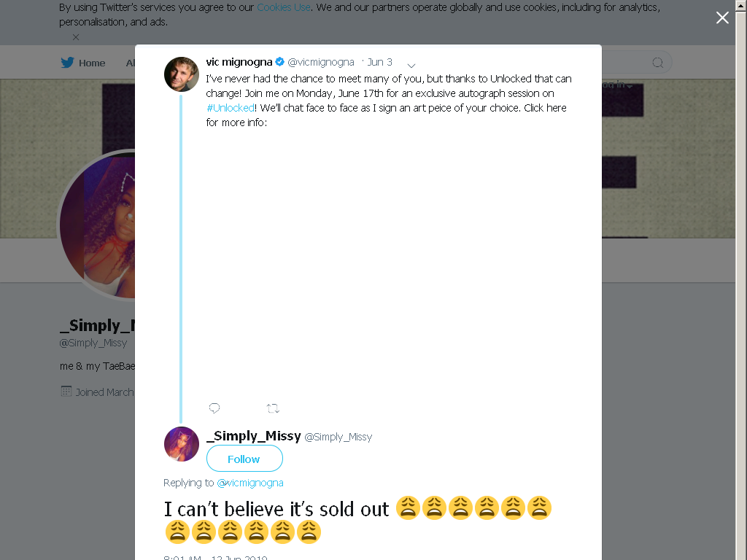Screen dimensions: 747x560
Task: Open the Twitter bird Home icon
Action: coord(67,63)
